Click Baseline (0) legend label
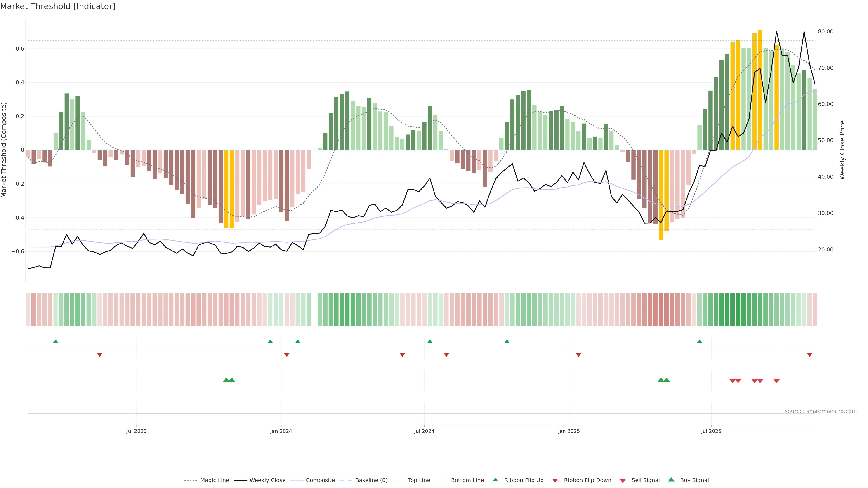Image resolution: width=868 pixels, height=488 pixels. tap(371, 480)
